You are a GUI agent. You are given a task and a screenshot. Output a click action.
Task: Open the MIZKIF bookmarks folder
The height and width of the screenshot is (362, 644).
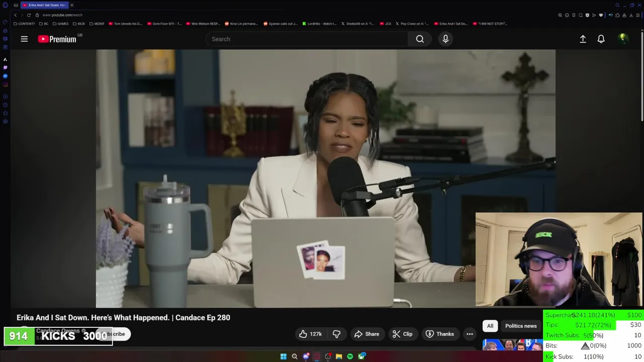[97, 24]
